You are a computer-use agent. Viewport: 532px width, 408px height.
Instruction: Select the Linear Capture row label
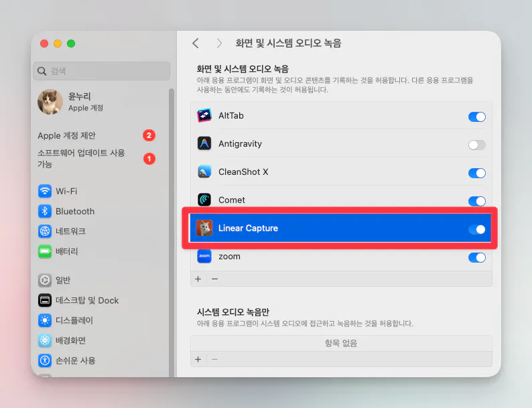pyautogui.click(x=248, y=228)
